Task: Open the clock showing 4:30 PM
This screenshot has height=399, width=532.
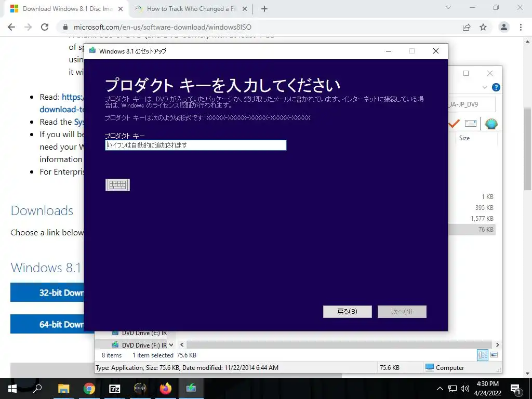Action: pos(487,389)
